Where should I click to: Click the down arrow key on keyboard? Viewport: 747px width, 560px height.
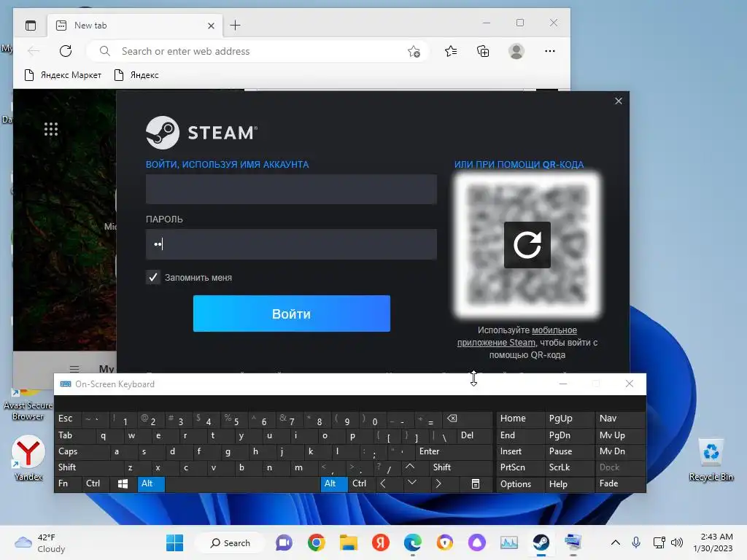pyautogui.click(x=417, y=483)
